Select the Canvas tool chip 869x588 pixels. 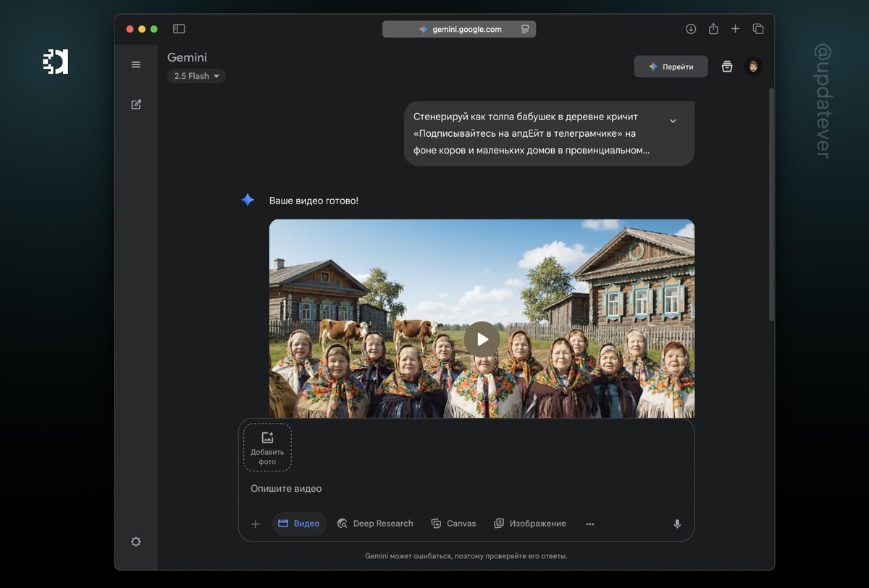(x=453, y=524)
